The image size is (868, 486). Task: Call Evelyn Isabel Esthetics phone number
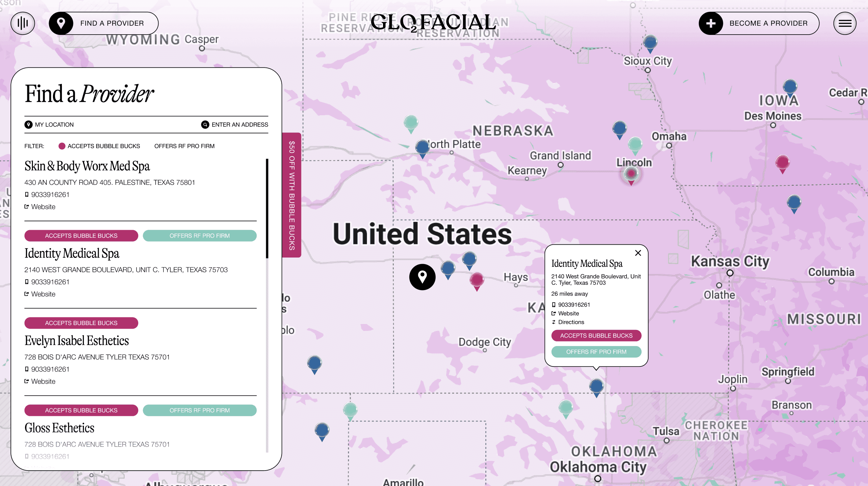47,369
